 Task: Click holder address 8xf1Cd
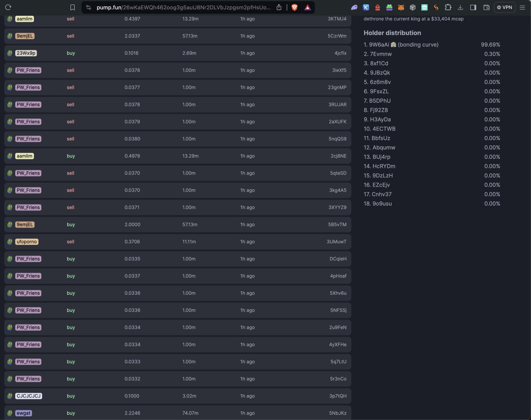click(379, 63)
